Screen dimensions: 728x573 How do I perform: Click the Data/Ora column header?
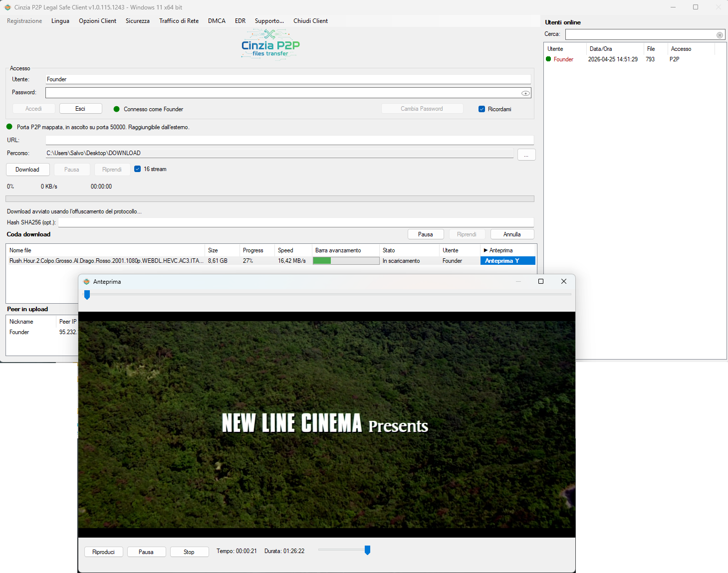click(x=615, y=49)
